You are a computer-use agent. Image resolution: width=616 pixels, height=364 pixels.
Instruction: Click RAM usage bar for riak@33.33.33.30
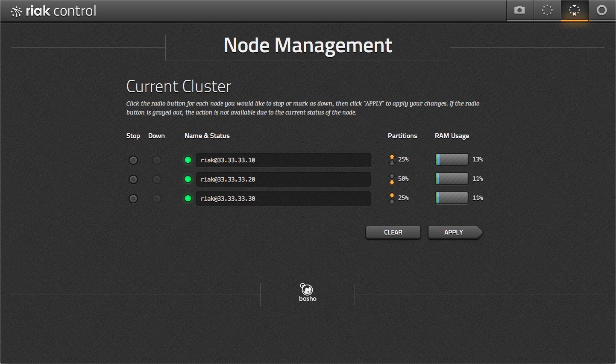tap(452, 198)
